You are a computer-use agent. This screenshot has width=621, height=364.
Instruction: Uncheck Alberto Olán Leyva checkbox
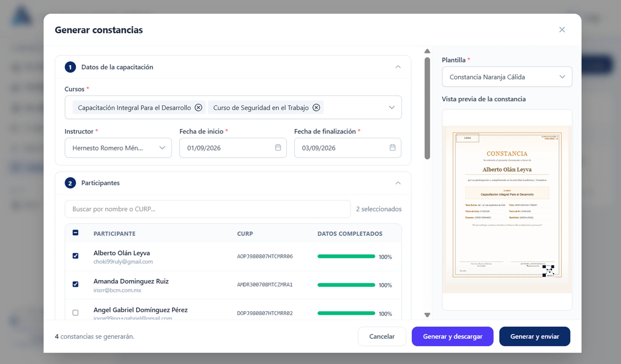tap(75, 256)
